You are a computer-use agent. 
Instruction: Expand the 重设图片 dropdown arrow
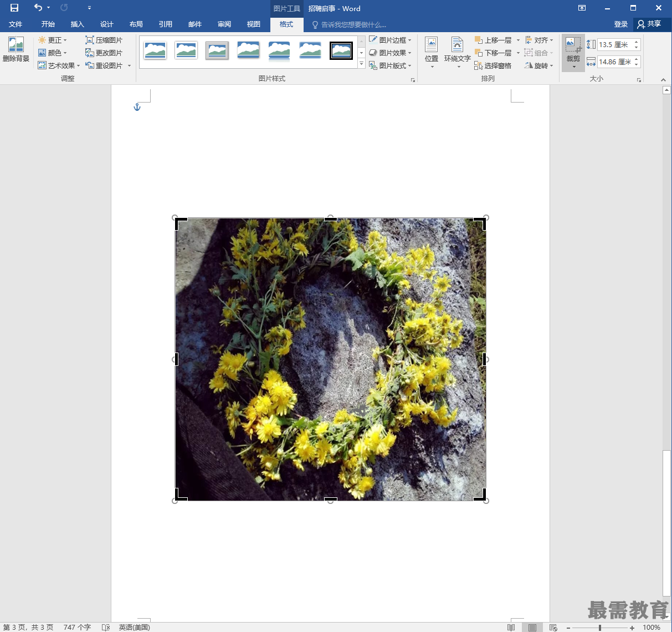point(129,65)
